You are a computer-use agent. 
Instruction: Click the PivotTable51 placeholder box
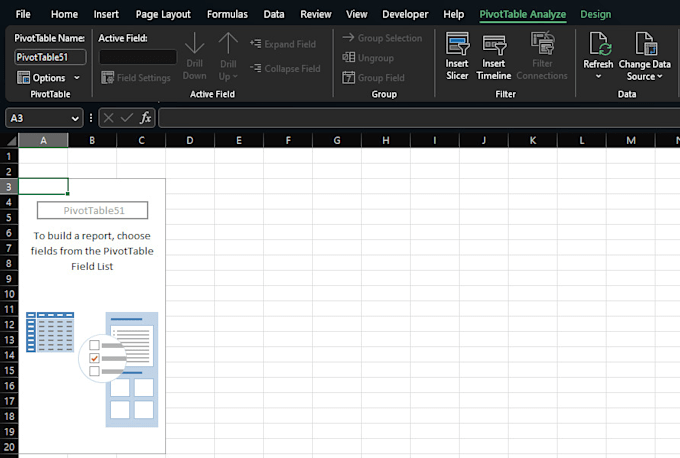(92, 210)
